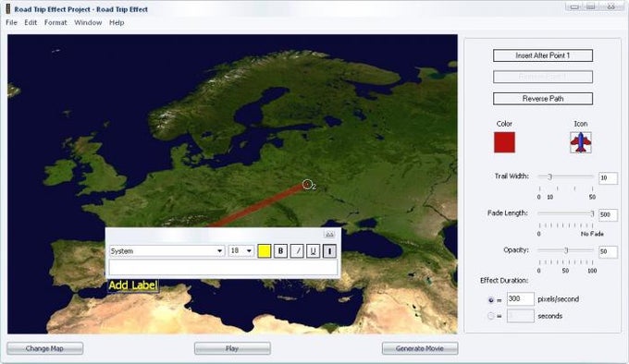Image resolution: width=629 pixels, height=364 pixels.
Task: Click the Reverse Path button
Action: [543, 99]
